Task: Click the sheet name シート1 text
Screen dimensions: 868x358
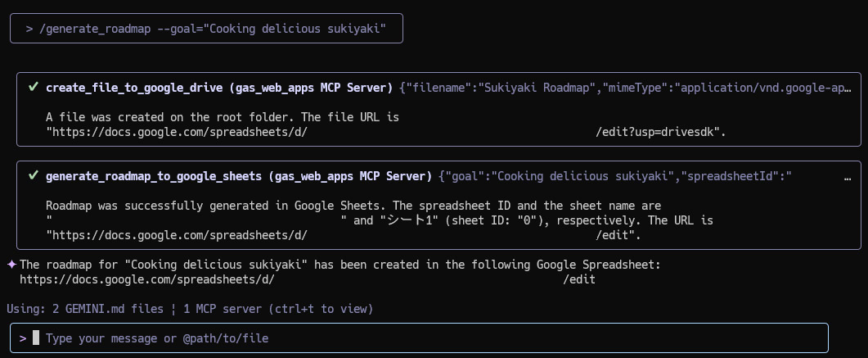Action: (407, 220)
